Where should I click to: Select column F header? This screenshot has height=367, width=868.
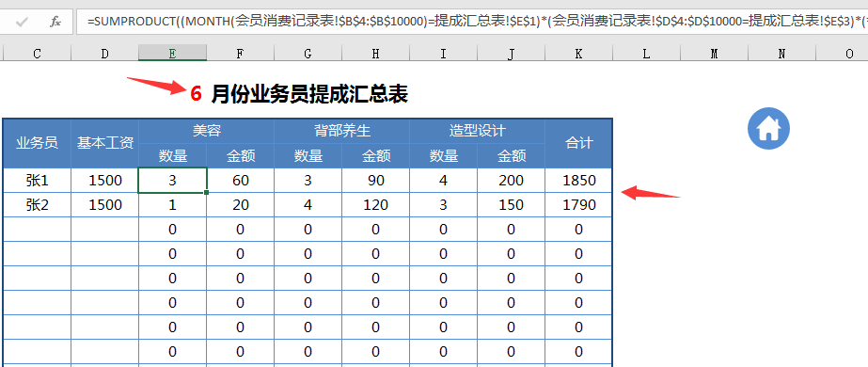(240, 53)
